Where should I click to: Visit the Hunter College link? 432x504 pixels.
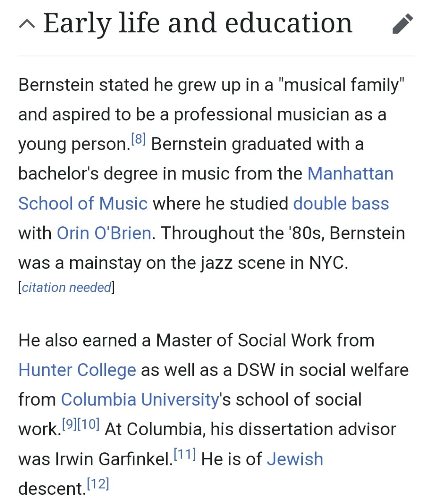click(x=77, y=370)
